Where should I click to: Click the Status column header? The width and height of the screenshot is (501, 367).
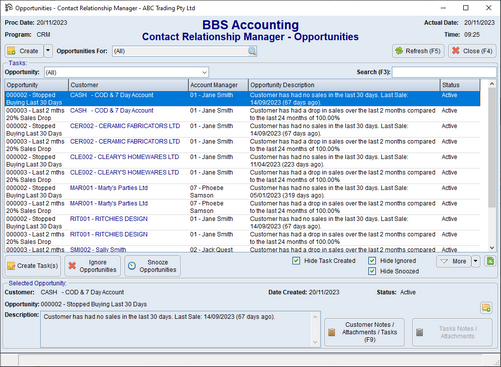pyautogui.click(x=460, y=85)
